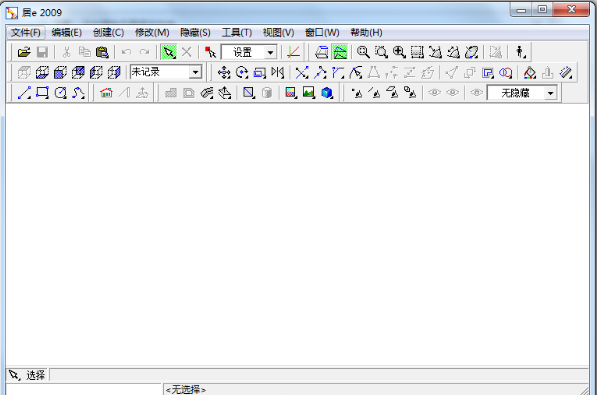Open the 修改(M) menu
This screenshot has width=598, height=395.
coord(152,32)
